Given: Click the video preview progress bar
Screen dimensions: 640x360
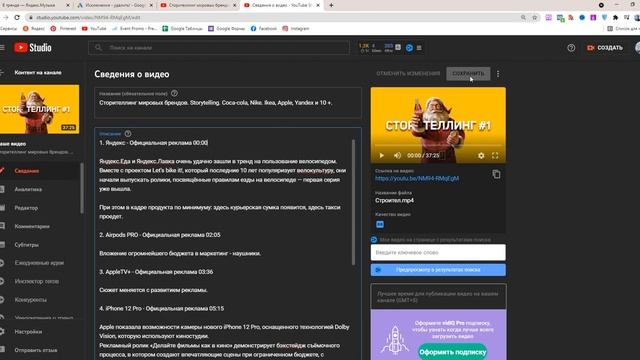Looking at the screenshot, I should 438,146.
